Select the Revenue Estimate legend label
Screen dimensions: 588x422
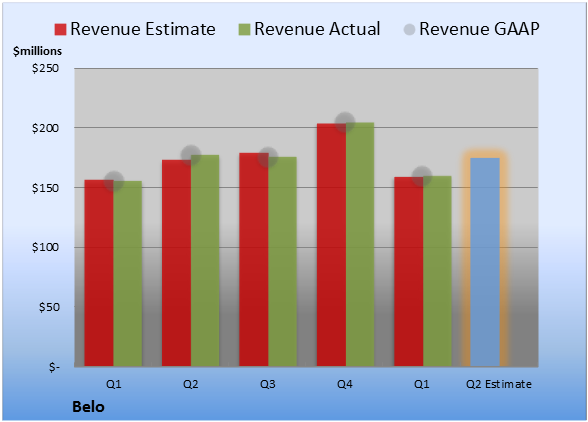143,29
